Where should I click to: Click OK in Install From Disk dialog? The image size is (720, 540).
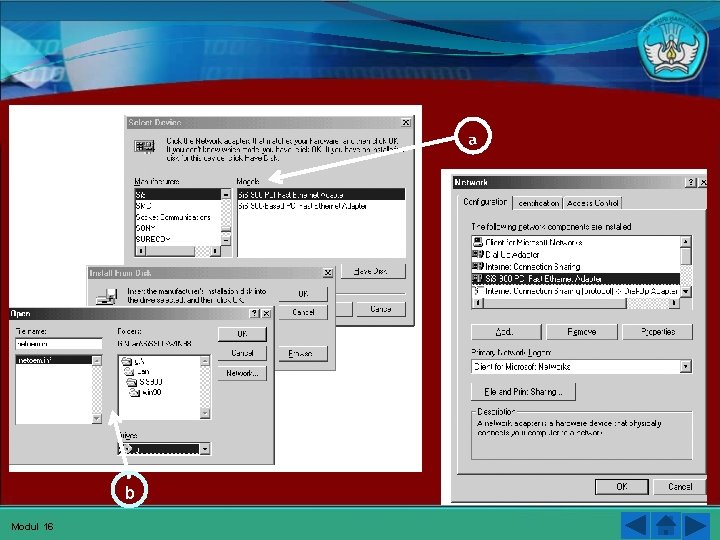click(x=303, y=294)
